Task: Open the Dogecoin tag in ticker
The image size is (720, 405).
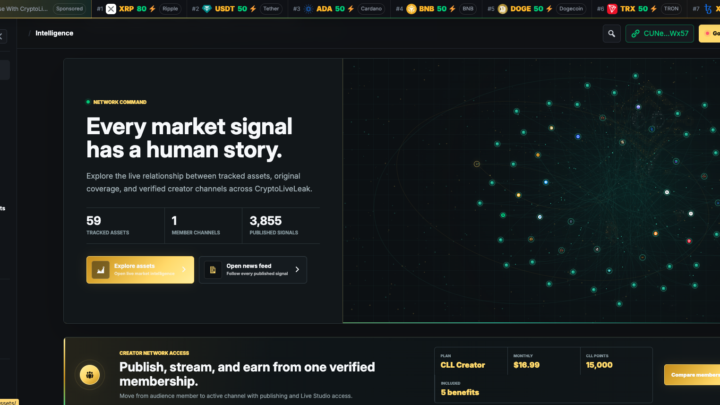Action: click(x=571, y=9)
